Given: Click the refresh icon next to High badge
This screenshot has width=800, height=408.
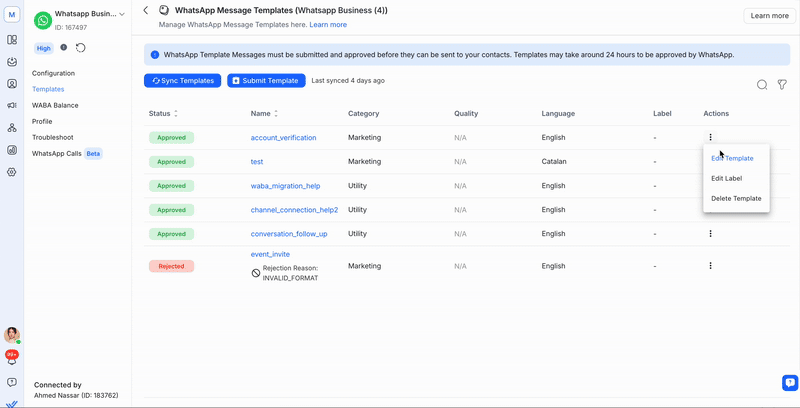Looking at the screenshot, I should click(81, 48).
